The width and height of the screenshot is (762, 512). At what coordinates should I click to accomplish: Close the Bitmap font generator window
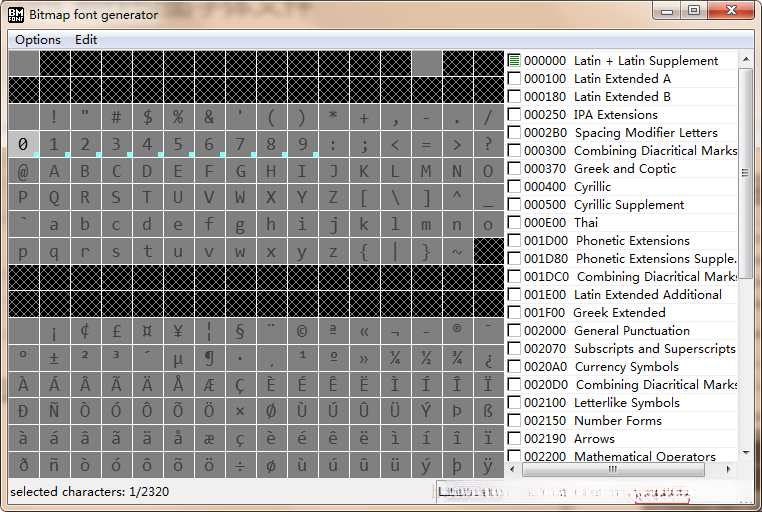[731, 11]
